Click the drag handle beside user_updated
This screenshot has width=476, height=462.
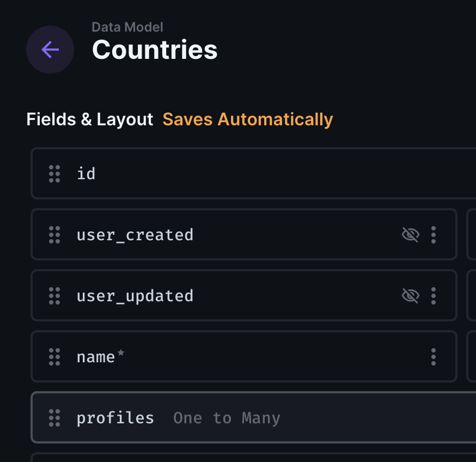tap(54, 296)
